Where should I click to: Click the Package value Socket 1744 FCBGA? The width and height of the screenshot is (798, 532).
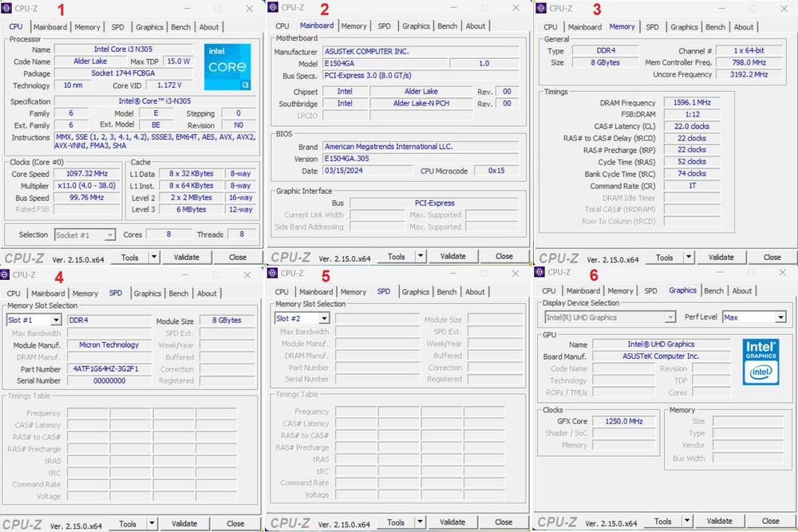123,73
